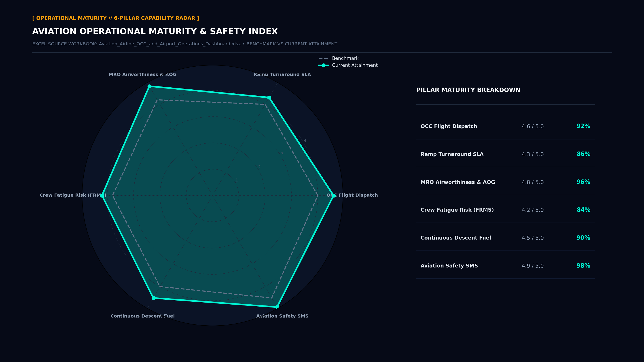Click the 84% percentage value
Image resolution: width=644 pixels, height=362 pixels.
583,210
